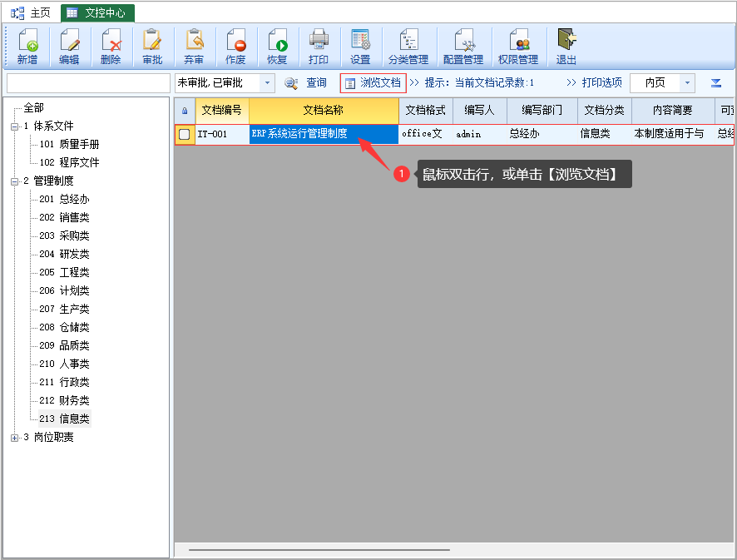Click the 查询 search magnifier icon
The height and width of the screenshot is (560, 737).
[x=291, y=83]
